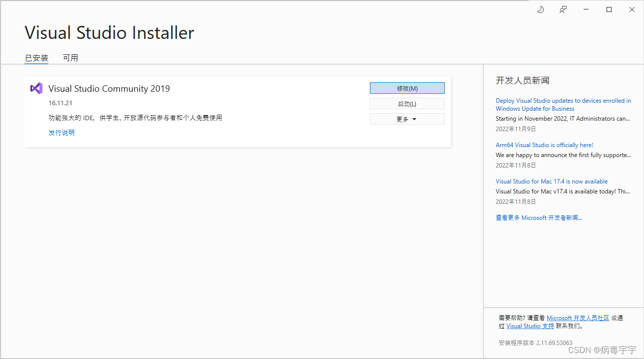644x359 pixels.
Task: Open Visual Studio 支持 link
Action: (x=530, y=326)
